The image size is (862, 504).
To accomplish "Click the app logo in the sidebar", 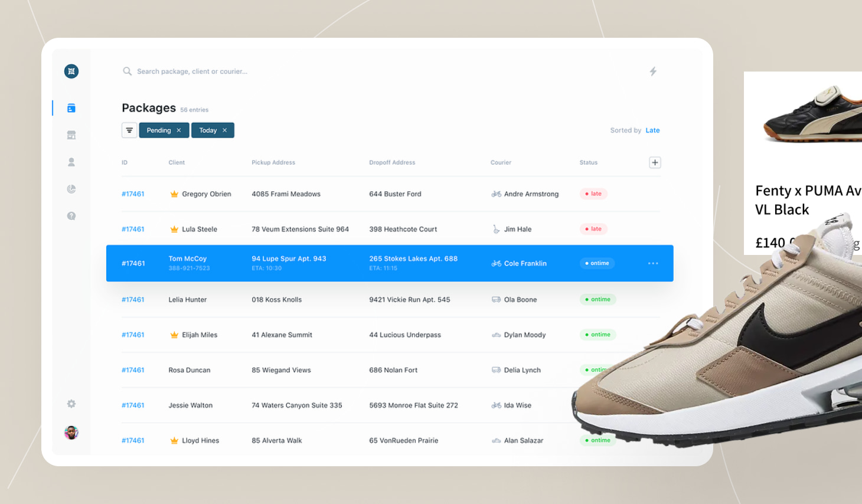I will (x=71, y=71).
